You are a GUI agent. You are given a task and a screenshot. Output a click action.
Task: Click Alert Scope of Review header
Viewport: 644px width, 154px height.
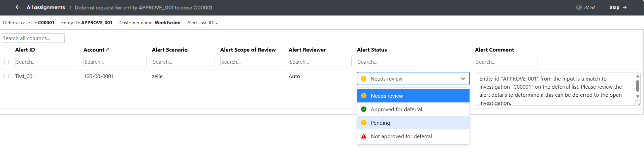248,50
